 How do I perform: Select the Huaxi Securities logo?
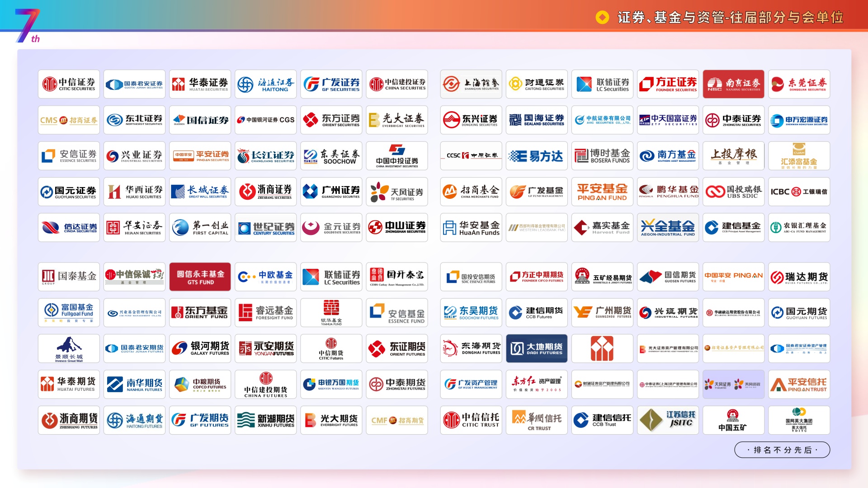pyautogui.click(x=135, y=192)
